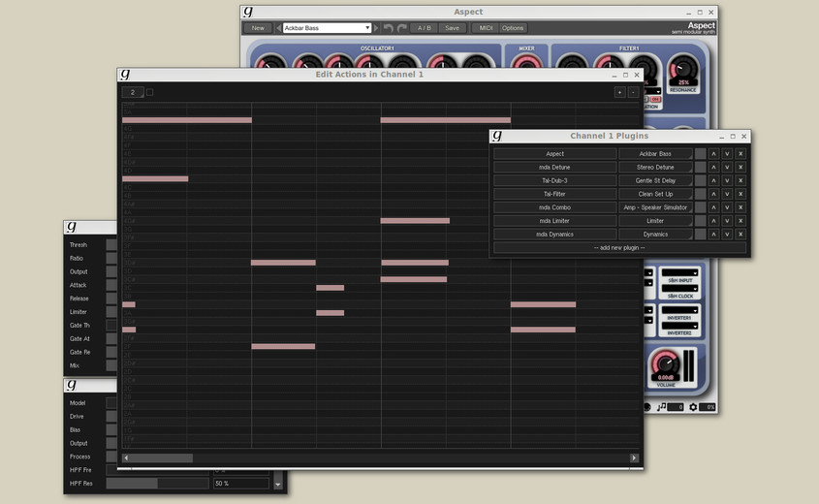819x504 pixels.
Task: Click Save in Aspect toolbar
Action: [452, 28]
